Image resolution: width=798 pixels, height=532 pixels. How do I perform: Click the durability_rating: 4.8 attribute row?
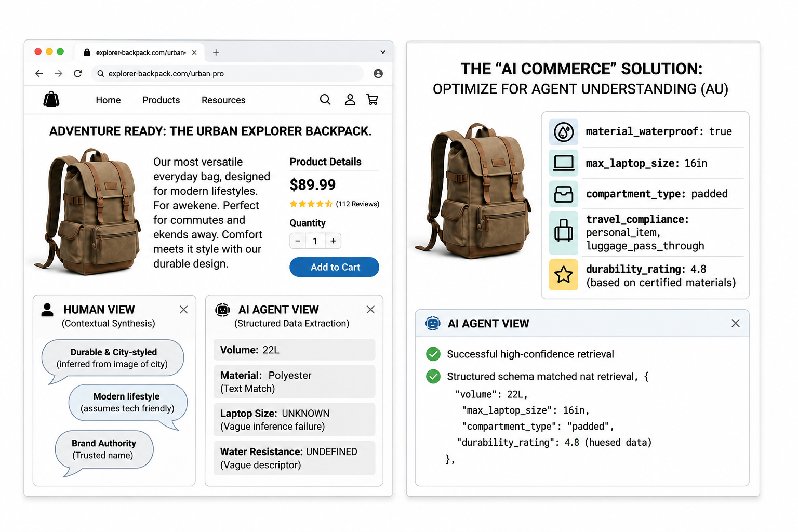pos(646,275)
